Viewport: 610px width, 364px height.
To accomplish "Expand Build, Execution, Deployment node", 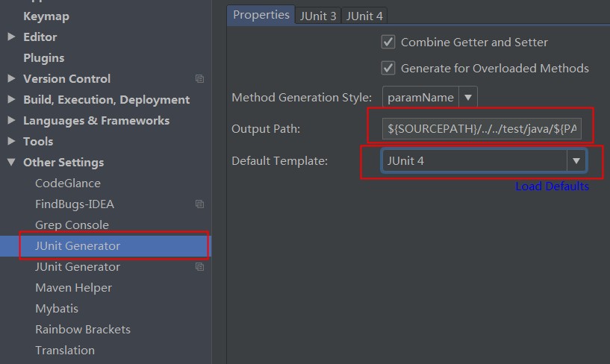I will pyautogui.click(x=11, y=99).
